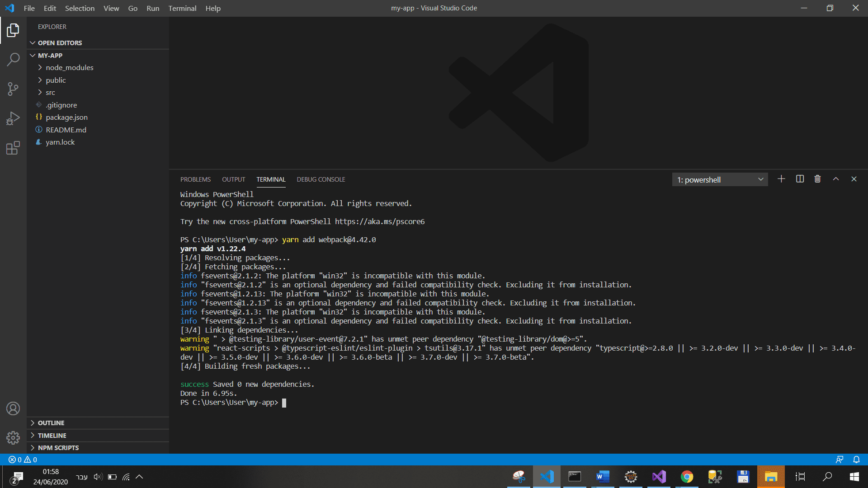
Task: Open the Go menu
Action: point(132,8)
